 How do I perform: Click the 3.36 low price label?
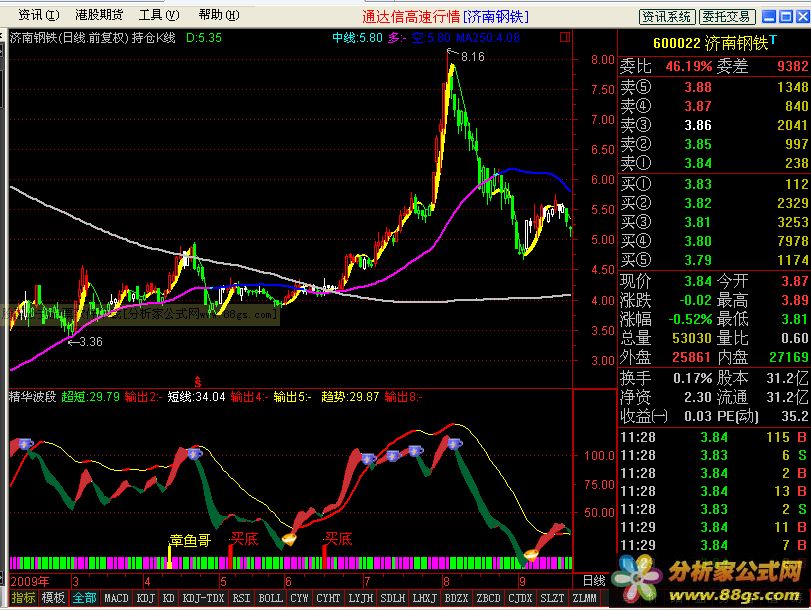coord(91,341)
